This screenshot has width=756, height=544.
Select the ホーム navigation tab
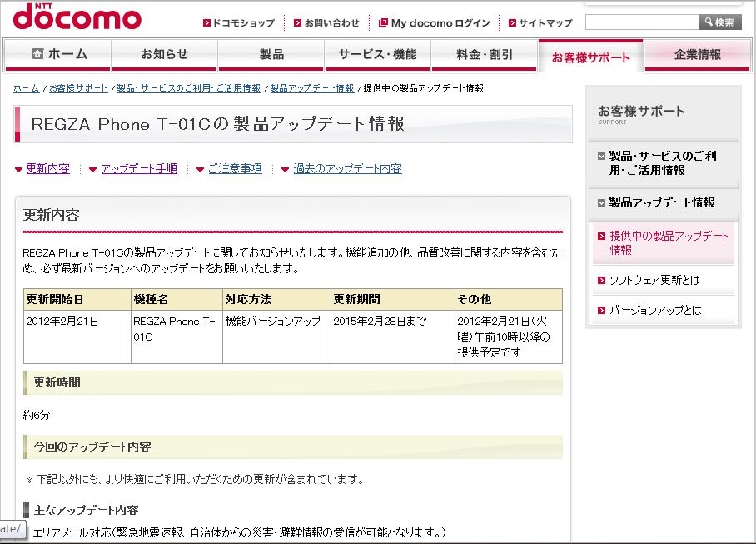(57, 54)
